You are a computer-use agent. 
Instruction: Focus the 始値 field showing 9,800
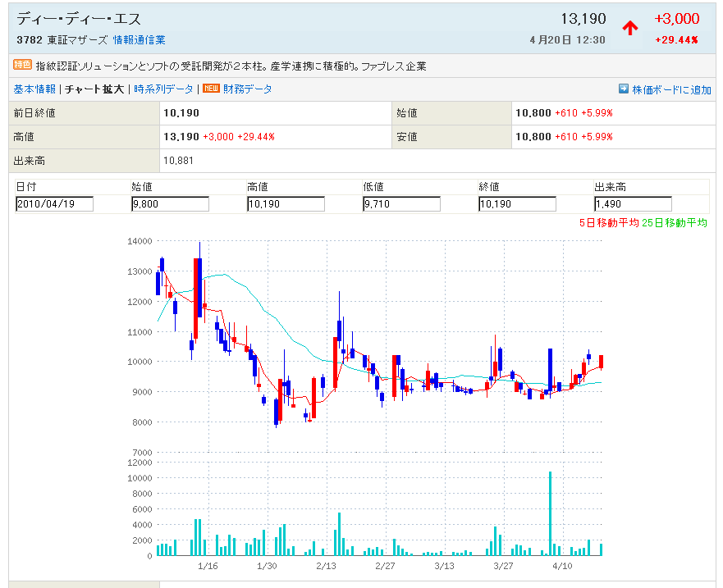pos(170,204)
